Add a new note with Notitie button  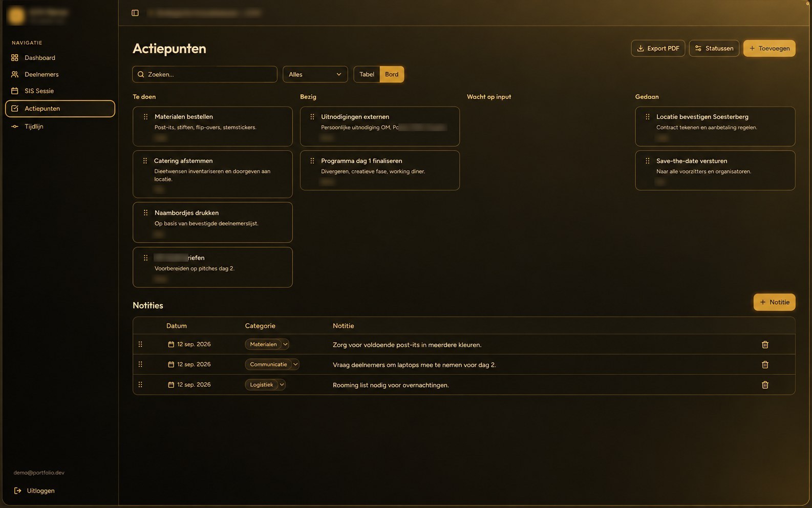point(774,302)
